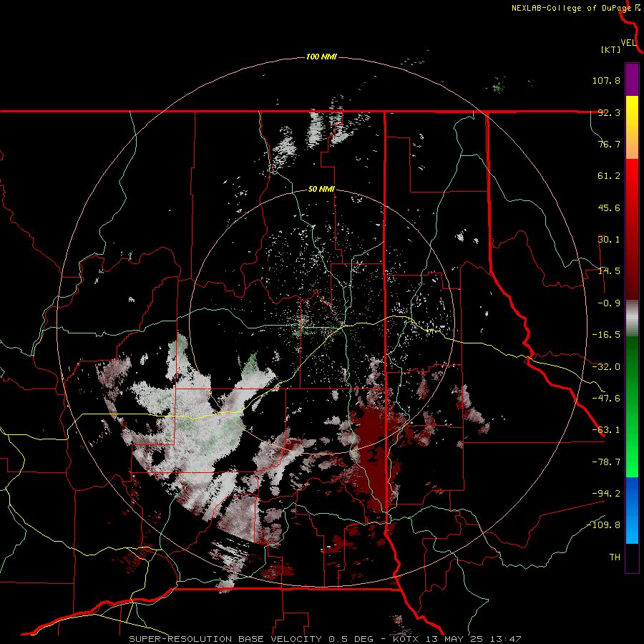Screen dimensions: 644x644
Task: Click the VEL legend heading
Action: click(628, 43)
